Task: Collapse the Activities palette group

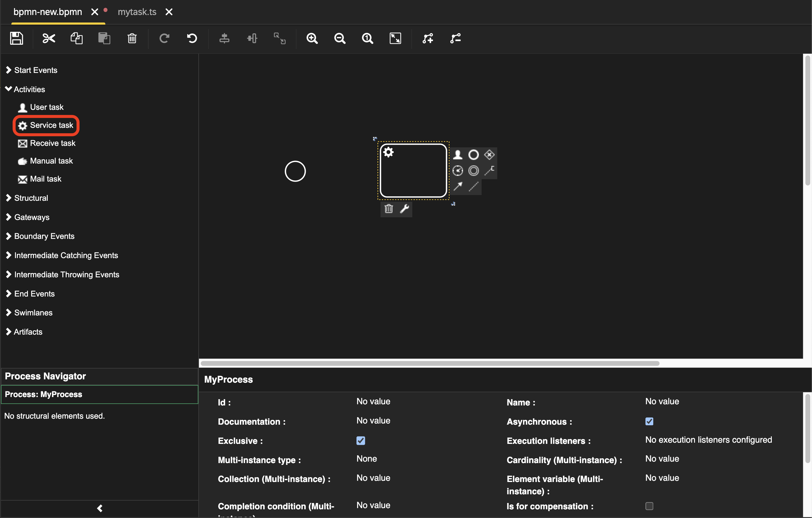Action: pyautogui.click(x=29, y=89)
